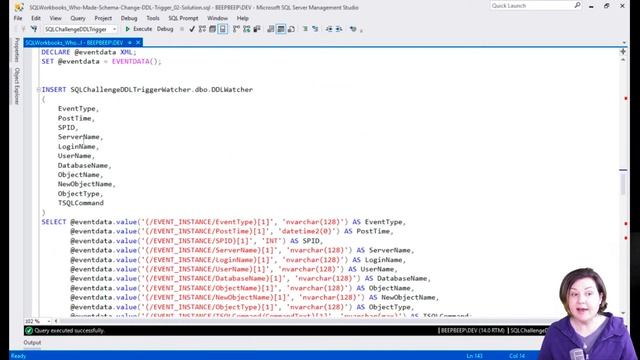Image resolution: width=640 pixels, height=360 pixels.
Task: Click the 'SELECT' keyword in the code
Action: coord(53,222)
